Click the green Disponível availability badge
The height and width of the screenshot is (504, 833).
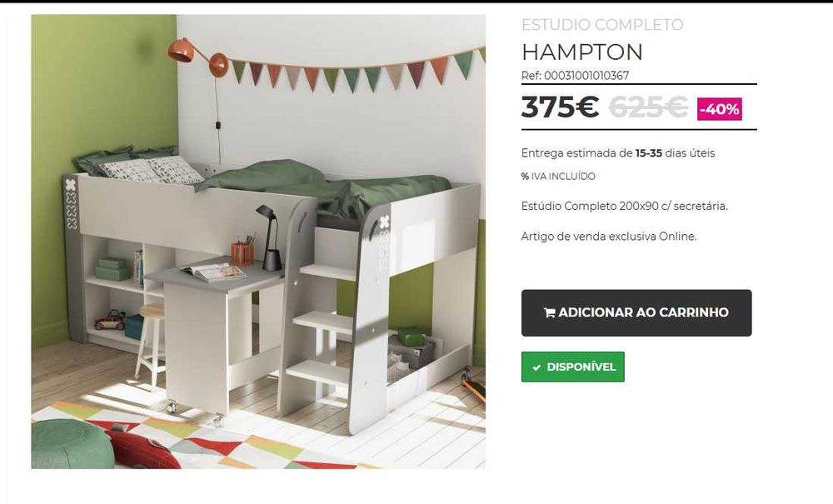tap(573, 367)
